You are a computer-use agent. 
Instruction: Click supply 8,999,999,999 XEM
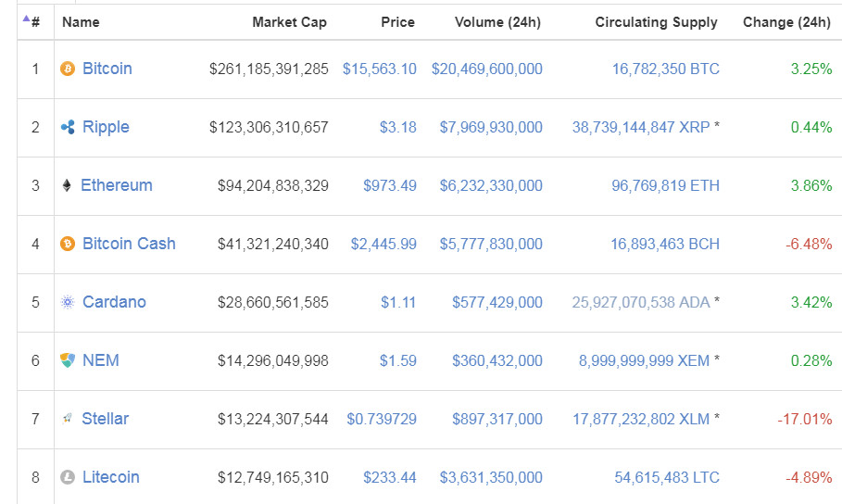click(645, 360)
